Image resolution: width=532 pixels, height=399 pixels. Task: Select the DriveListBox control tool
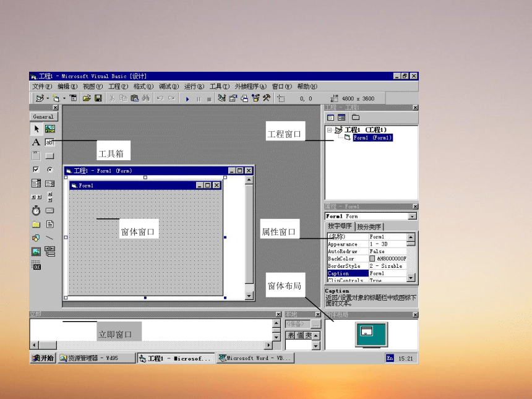(50, 210)
